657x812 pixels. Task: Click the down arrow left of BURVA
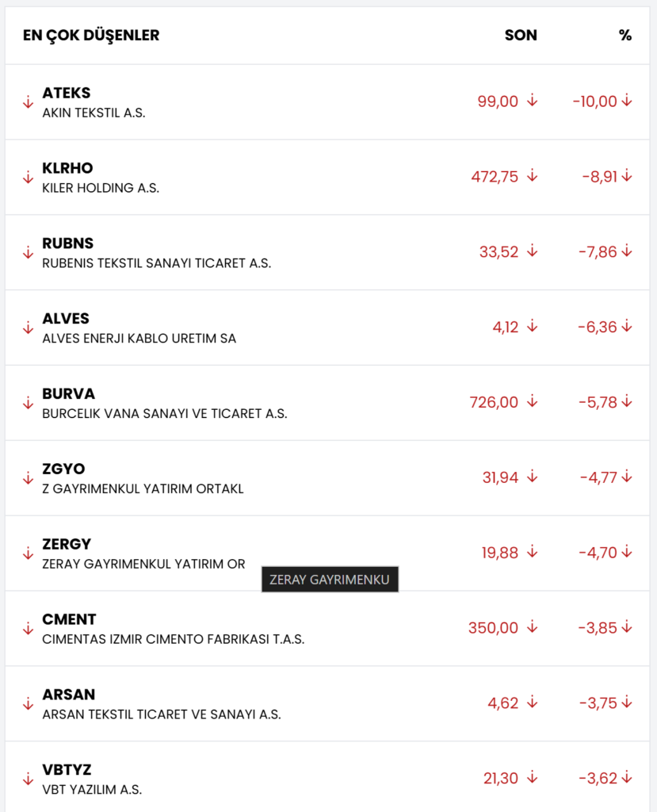coord(28,403)
